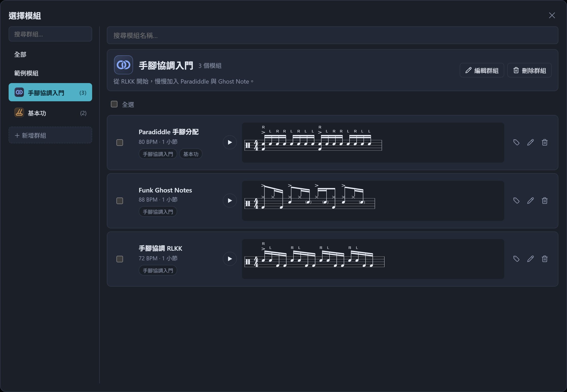Delete the Funk Ghost Notes module
The image size is (567, 392).
pyautogui.click(x=545, y=201)
